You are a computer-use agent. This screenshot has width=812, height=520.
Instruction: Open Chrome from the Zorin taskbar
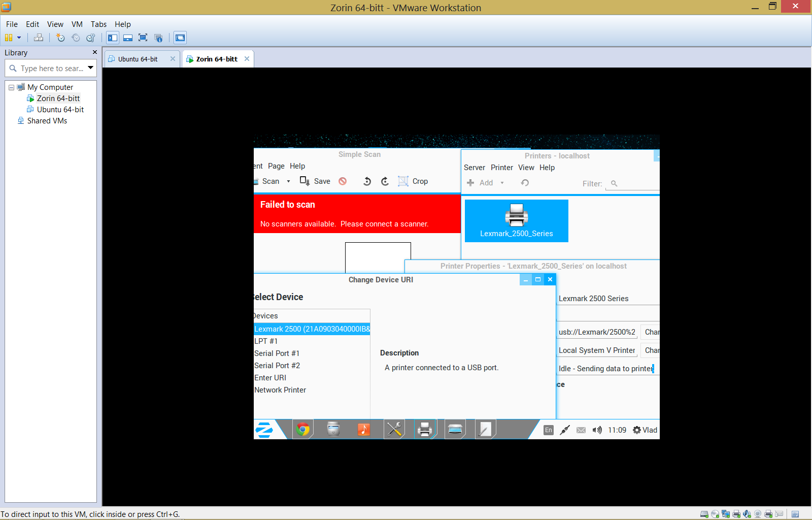[303, 430]
